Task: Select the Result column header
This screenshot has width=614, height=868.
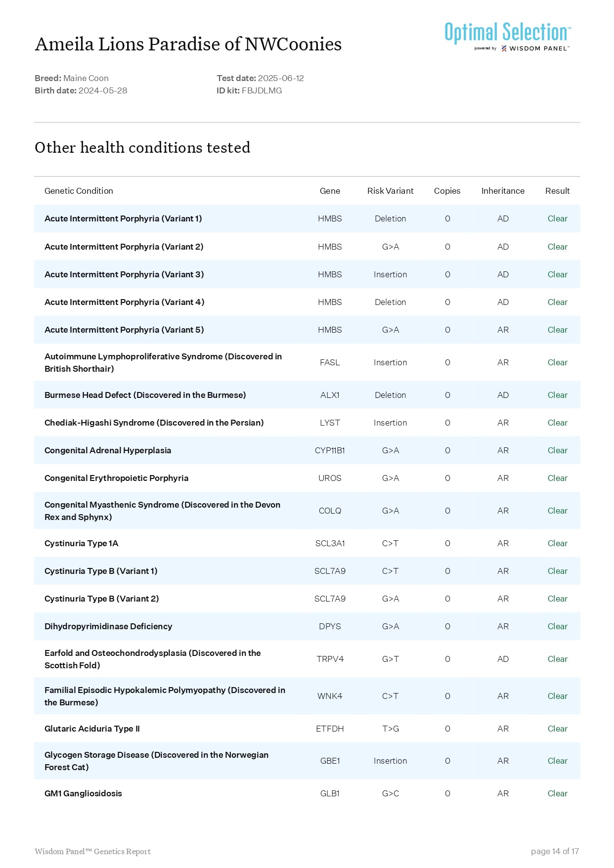Action: (x=557, y=191)
